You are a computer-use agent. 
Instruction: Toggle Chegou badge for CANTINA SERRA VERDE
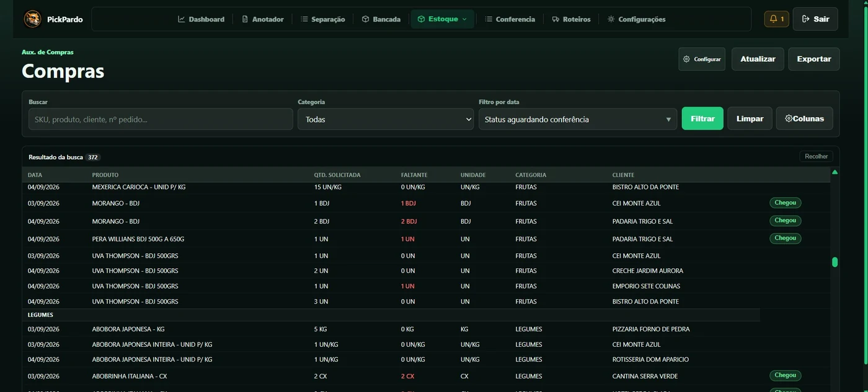click(x=786, y=375)
